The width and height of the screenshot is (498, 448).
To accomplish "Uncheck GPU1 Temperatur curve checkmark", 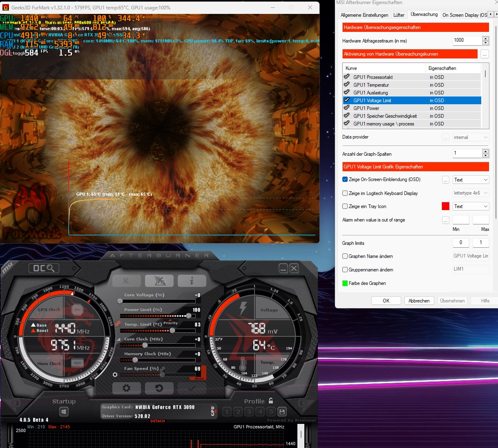I will click(347, 85).
